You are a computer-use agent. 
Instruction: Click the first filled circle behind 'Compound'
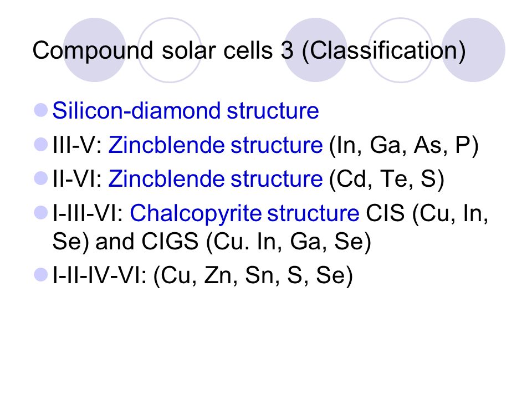[x=95, y=50]
